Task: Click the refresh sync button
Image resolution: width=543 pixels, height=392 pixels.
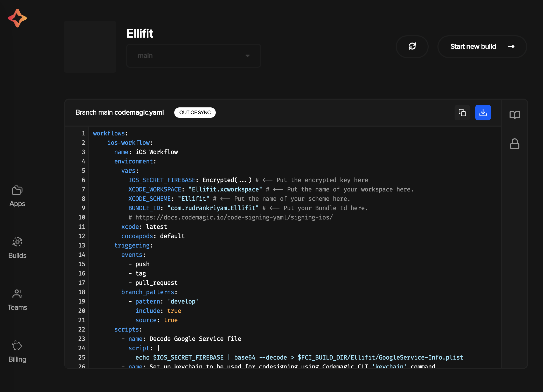Action: click(412, 46)
